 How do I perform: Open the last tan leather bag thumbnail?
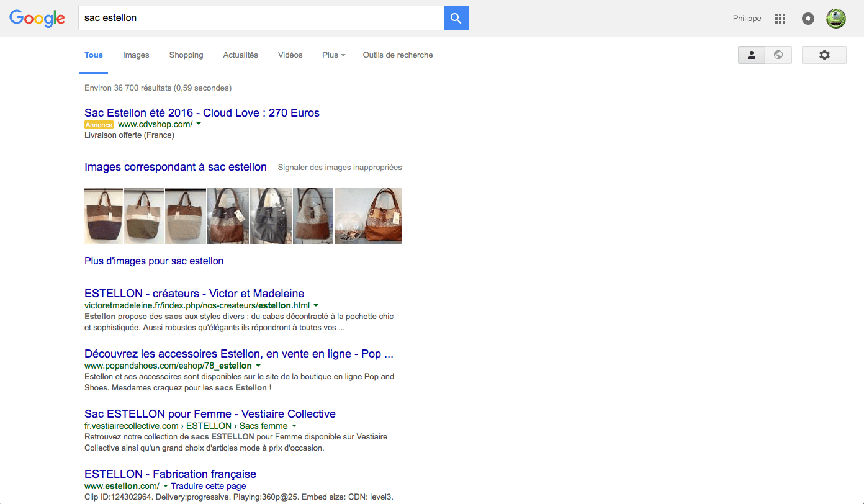pos(369,216)
